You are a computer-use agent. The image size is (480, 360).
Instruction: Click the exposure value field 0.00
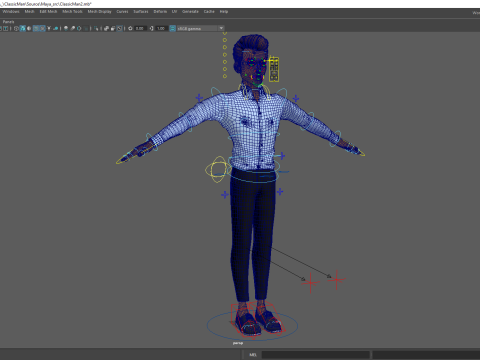pos(140,28)
